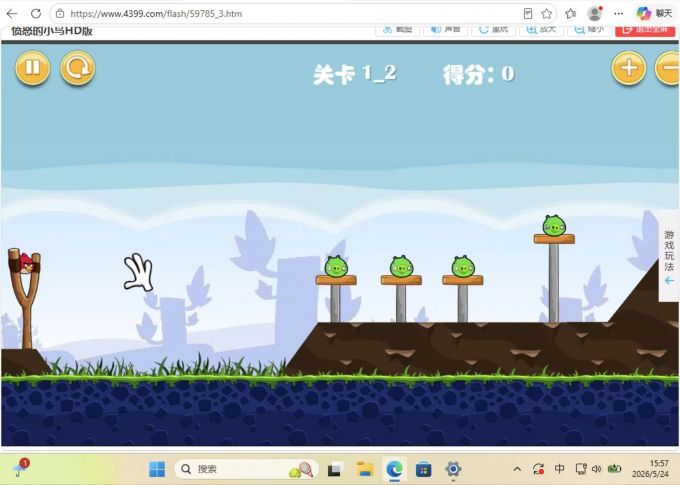Click the 关卡 1_2 level label

[355, 74]
